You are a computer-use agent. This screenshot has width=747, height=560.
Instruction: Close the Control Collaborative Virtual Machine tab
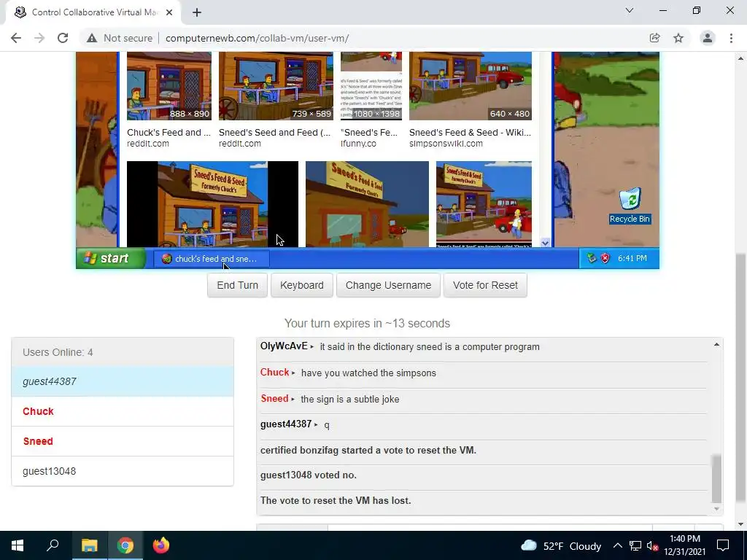tap(169, 12)
